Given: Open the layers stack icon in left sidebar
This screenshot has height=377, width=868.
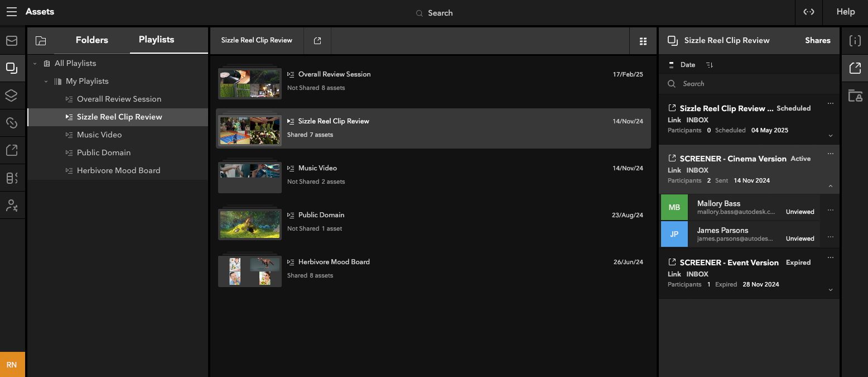Looking at the screenshot, I should [12, 96].
